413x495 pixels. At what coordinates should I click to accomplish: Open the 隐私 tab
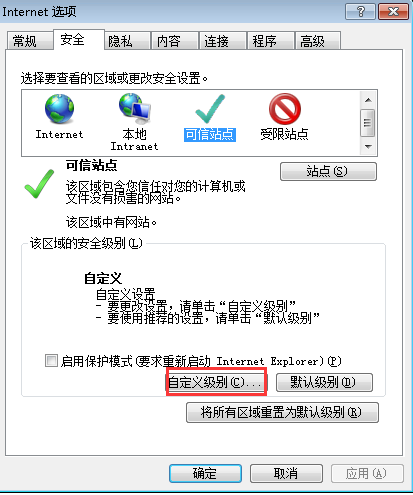[x=127, y=41]
